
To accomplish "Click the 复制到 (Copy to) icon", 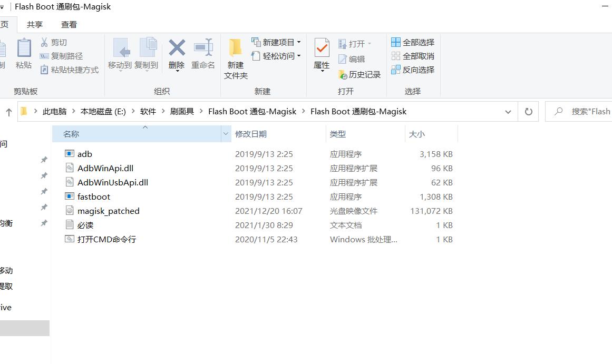I will (147, 53).
